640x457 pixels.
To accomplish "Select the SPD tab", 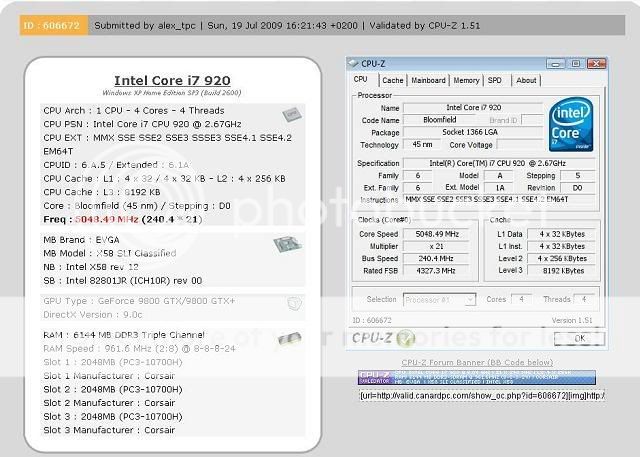I will pyautogui.click(x=495, y=80).
